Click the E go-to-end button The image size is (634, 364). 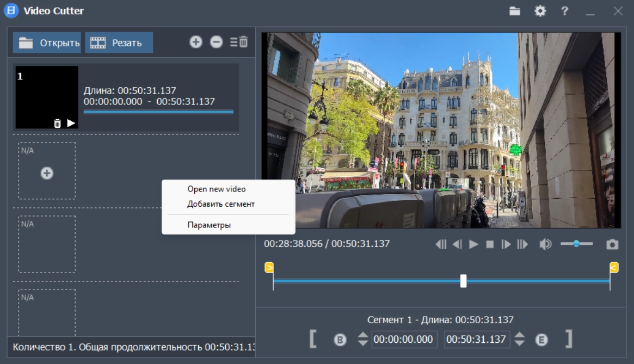pos(541,340)
